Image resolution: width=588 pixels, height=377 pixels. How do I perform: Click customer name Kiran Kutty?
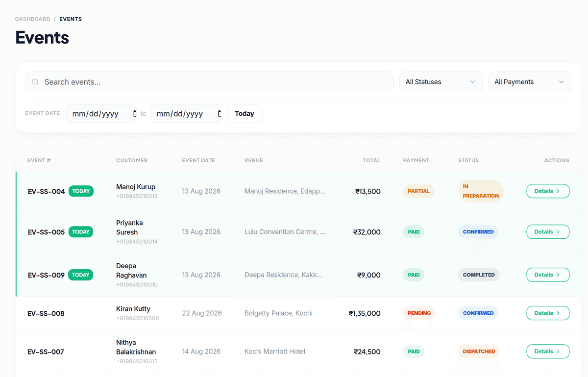(133, 309)
